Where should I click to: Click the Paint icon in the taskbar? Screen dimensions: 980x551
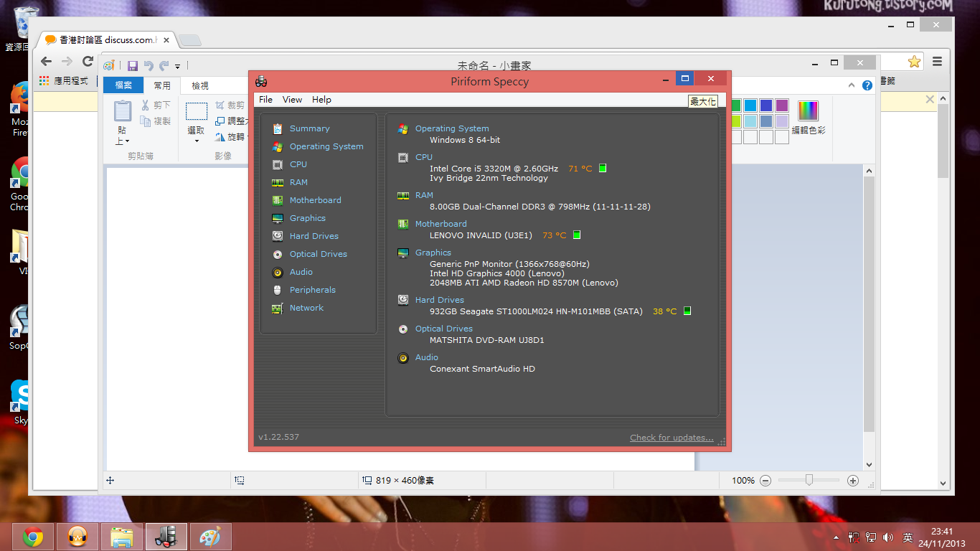pyautogui.click(x=211, y=537)
